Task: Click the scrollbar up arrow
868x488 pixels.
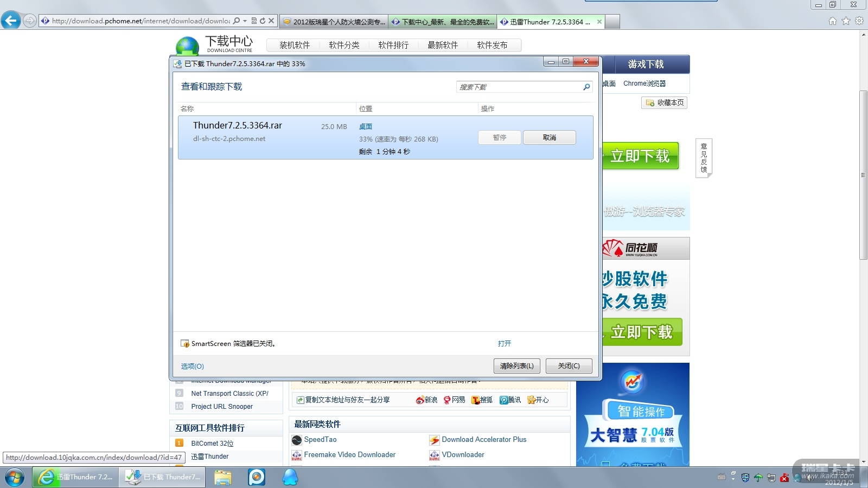Action: pos(863,35)
